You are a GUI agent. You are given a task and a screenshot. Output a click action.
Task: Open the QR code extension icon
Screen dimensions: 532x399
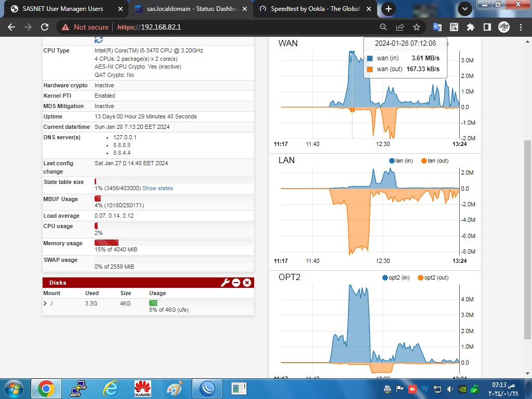(x=454, y=27)
